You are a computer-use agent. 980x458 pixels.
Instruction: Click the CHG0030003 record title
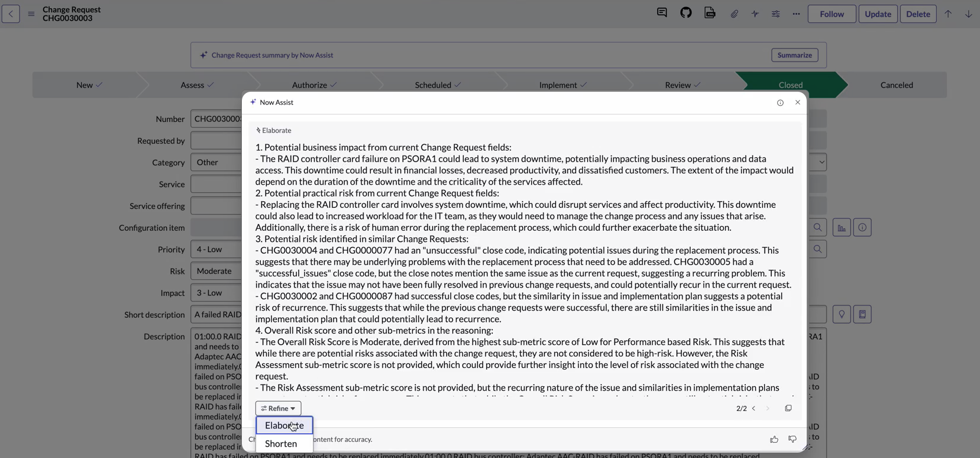pos(67,18)
